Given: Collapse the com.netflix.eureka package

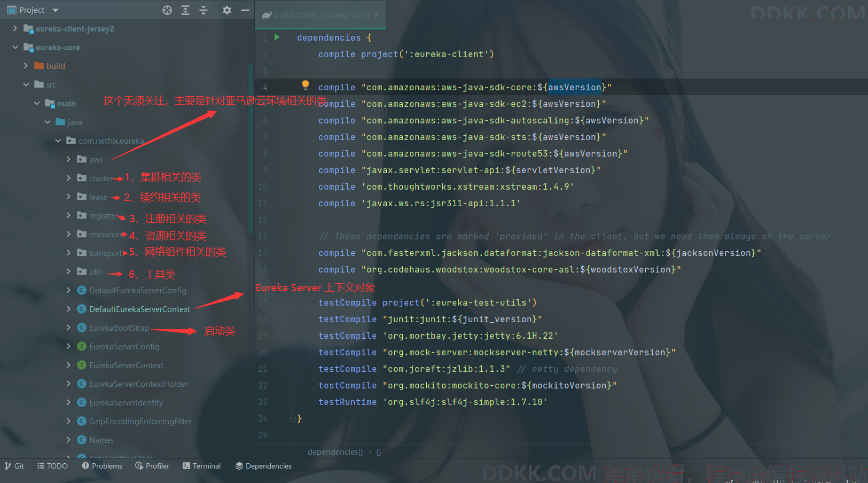Looking at the screenshot, I should (58, 141).
